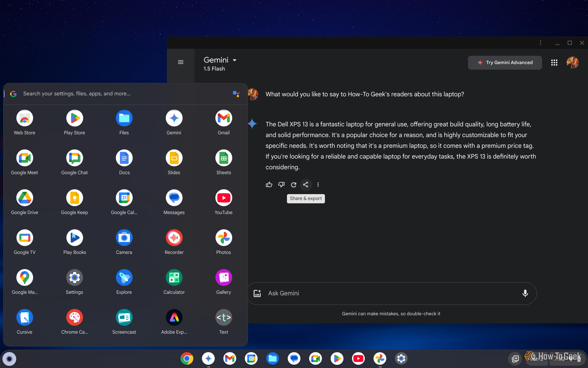Open Gemini window three-dot menu
This screenshot has width=588, height=368.
coord(540,43)
